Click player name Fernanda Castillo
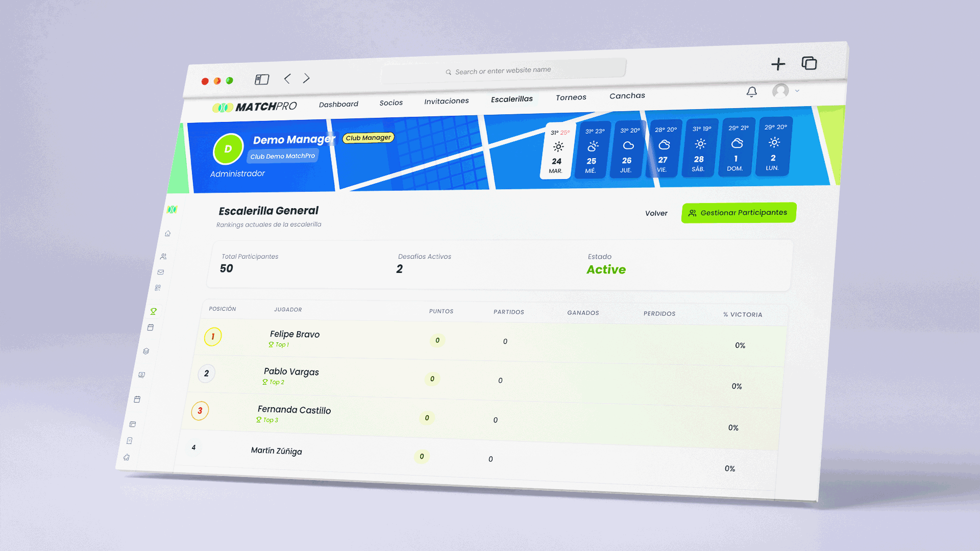 click(x=294, y=410)
